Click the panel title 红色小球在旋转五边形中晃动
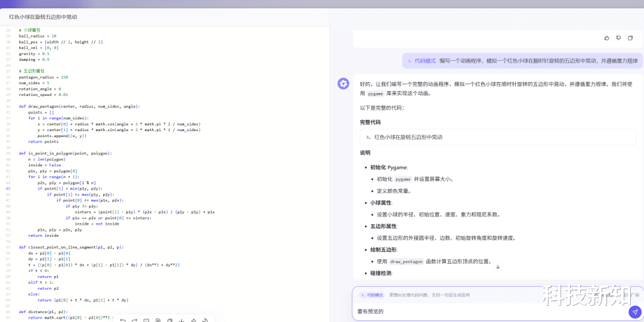This screenshot has height=322, width=644. tap(43, 17)
